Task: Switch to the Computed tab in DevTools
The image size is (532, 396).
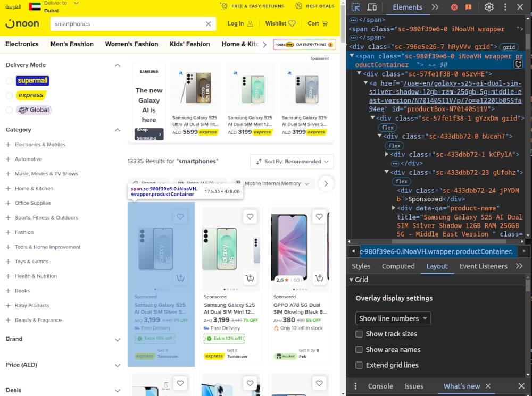Action: tap(398, 266)
